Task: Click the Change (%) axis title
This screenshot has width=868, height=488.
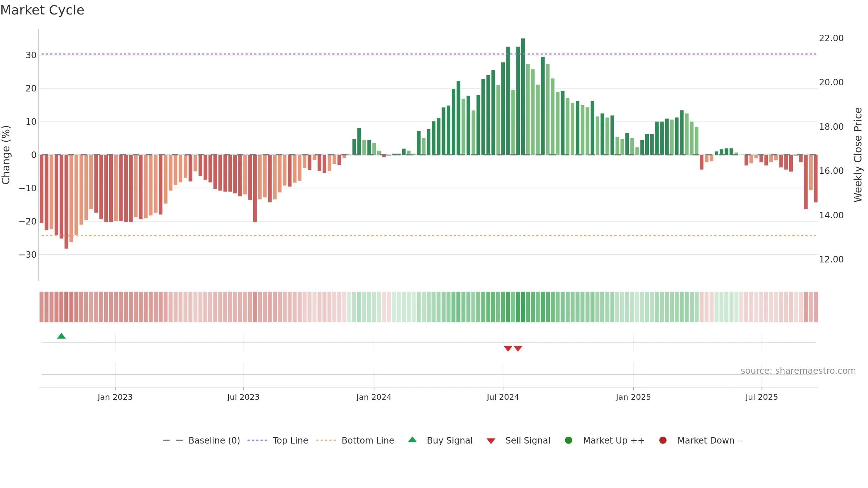Action: coord(6,155)
